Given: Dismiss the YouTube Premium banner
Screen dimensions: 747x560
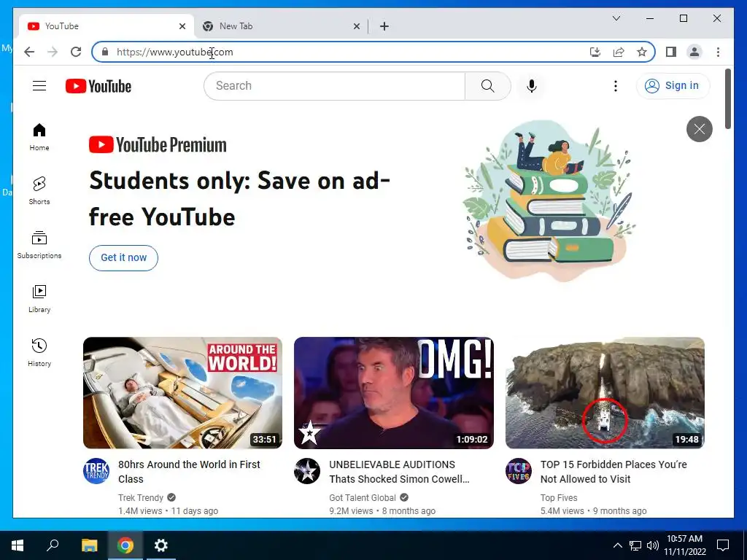Looking at the screenshot, I should pos(699,129).
